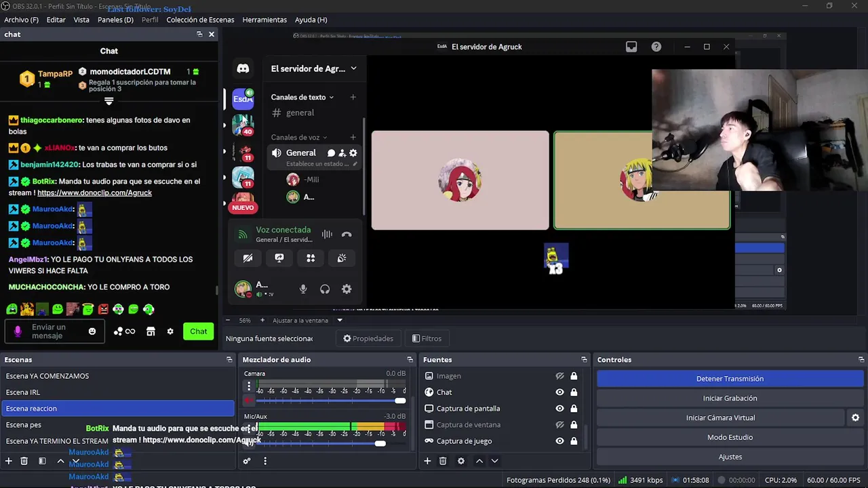Open the Vista menu
Viewport: 868px width, 488px height.
(x=81, y=20)
